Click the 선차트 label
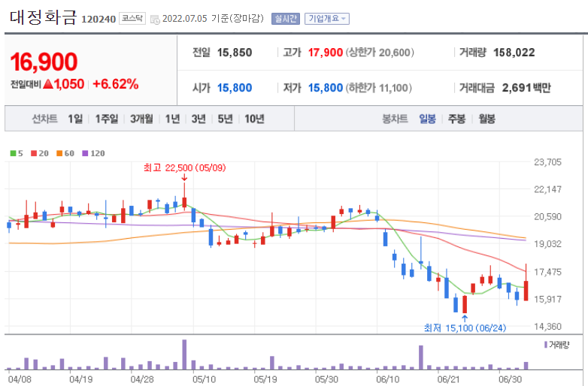 tap(44, 119)
